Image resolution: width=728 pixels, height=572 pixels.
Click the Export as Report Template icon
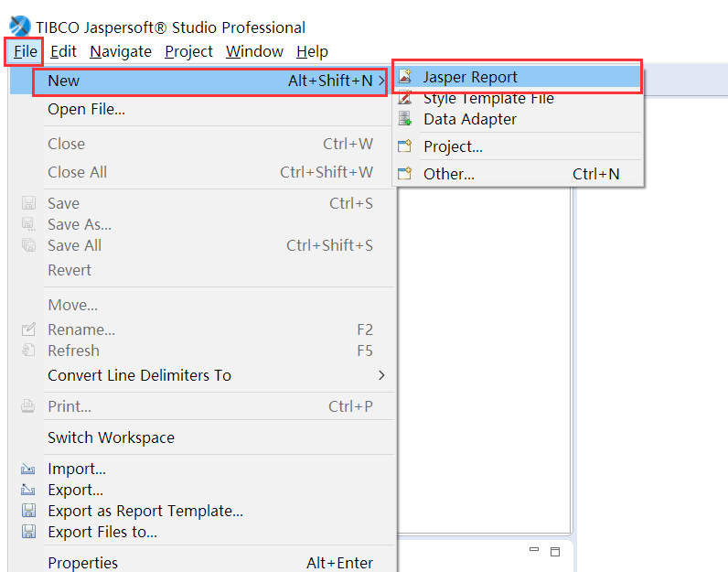coord(28,511)
